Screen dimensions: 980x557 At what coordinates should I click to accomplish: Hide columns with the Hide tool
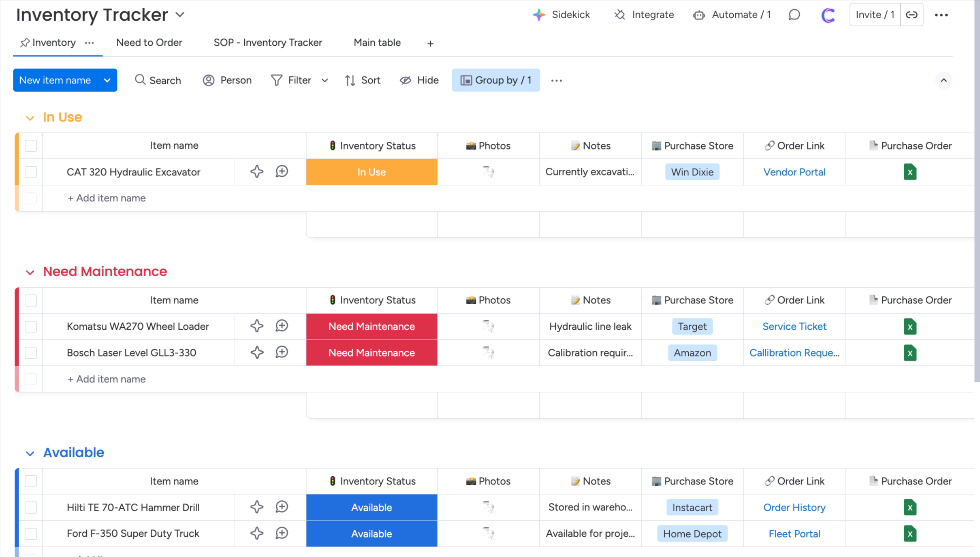click(x=419, y=80)
